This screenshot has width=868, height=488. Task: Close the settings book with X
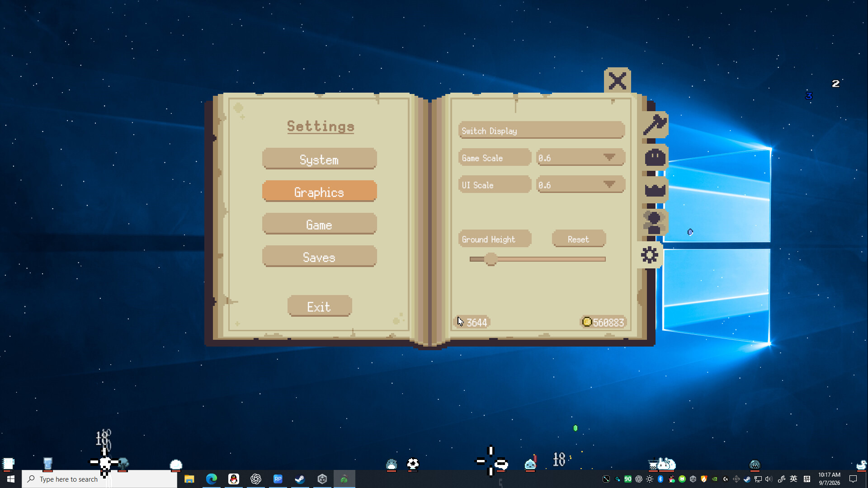617,81
